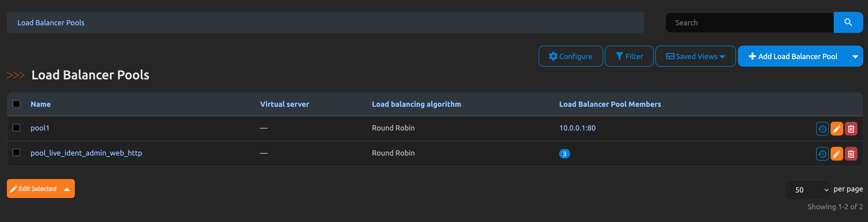Check the pool1 row checkbox
Screen dimensions: 868x222
[x=16, y=128]
